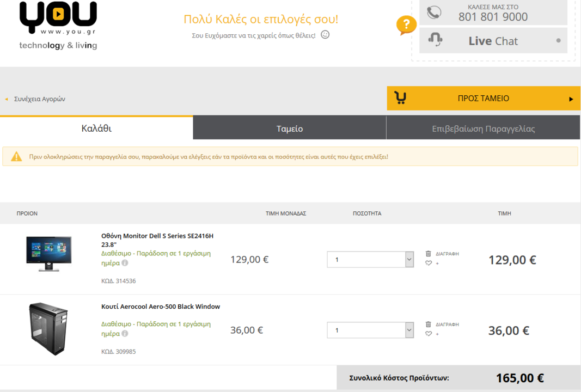
Task: Click ΔΙΑΓΡΑΦΗ for Dell monitor
Action: coord(447,254)
